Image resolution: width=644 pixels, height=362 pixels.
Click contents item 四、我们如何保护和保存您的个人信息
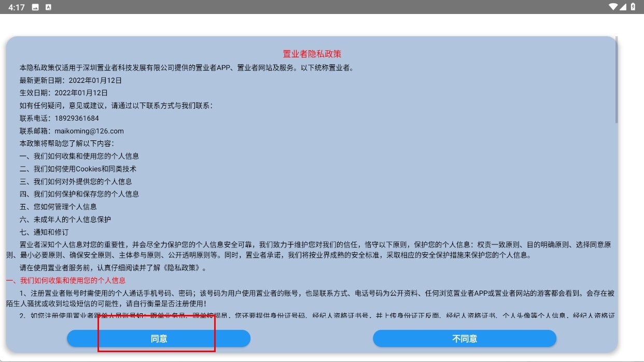pyautogui.click(x=79, y=194)
